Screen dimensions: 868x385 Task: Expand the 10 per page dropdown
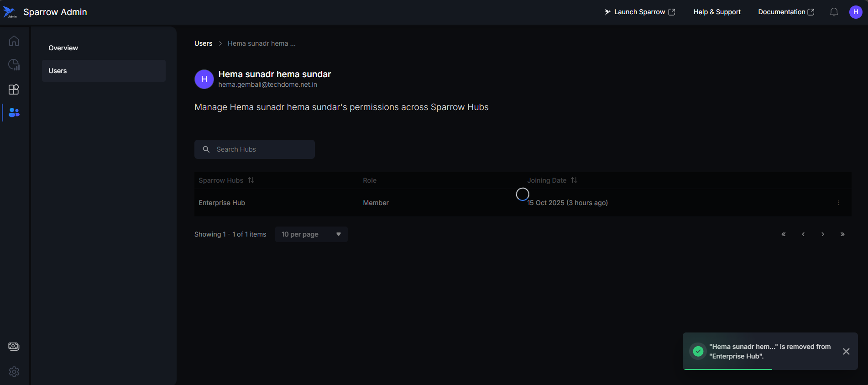tap(311, 234)
